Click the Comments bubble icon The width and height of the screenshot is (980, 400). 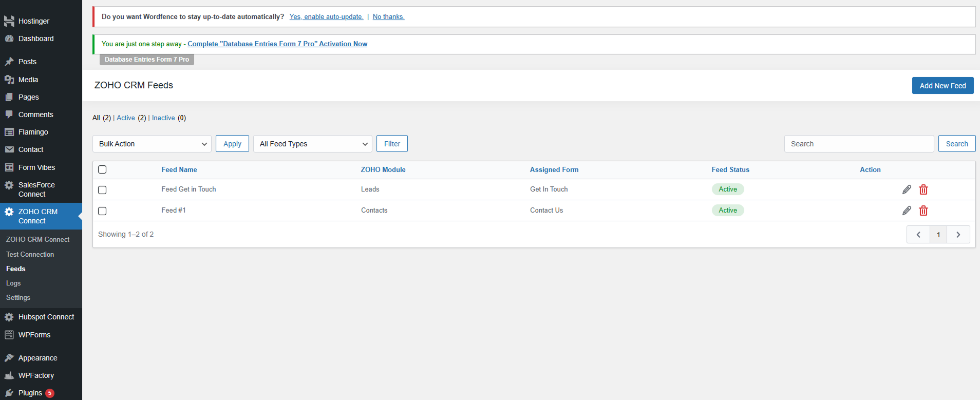pos(9,115)
